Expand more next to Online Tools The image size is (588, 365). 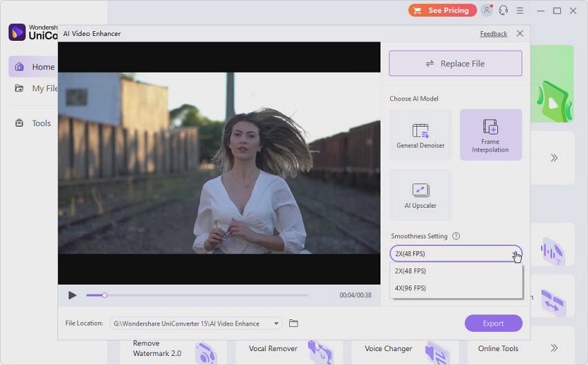click(554, 348)
